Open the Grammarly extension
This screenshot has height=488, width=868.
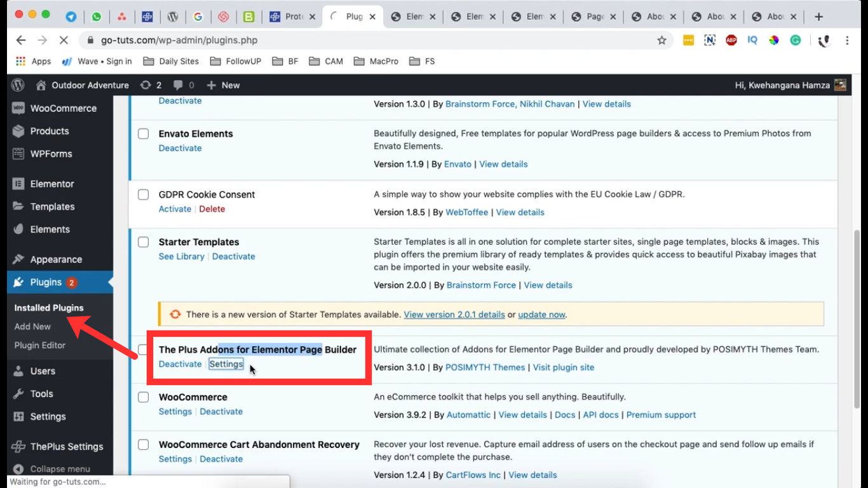[796, 40]
